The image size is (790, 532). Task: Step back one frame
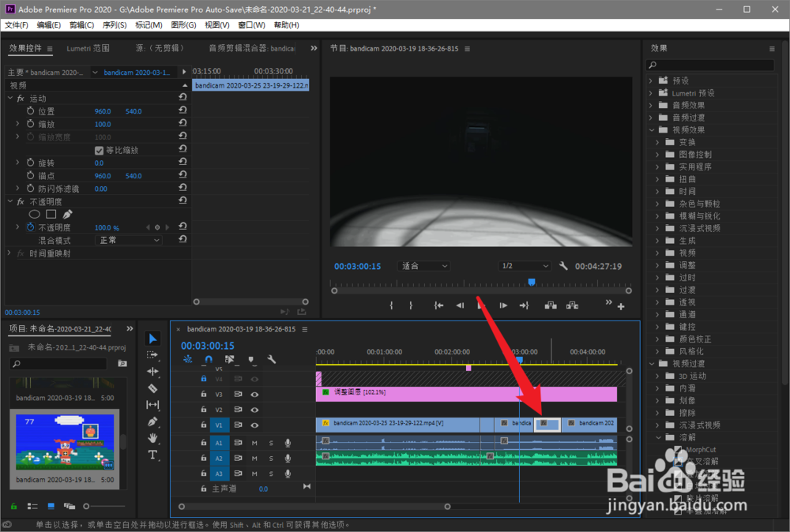click(460, 305)
